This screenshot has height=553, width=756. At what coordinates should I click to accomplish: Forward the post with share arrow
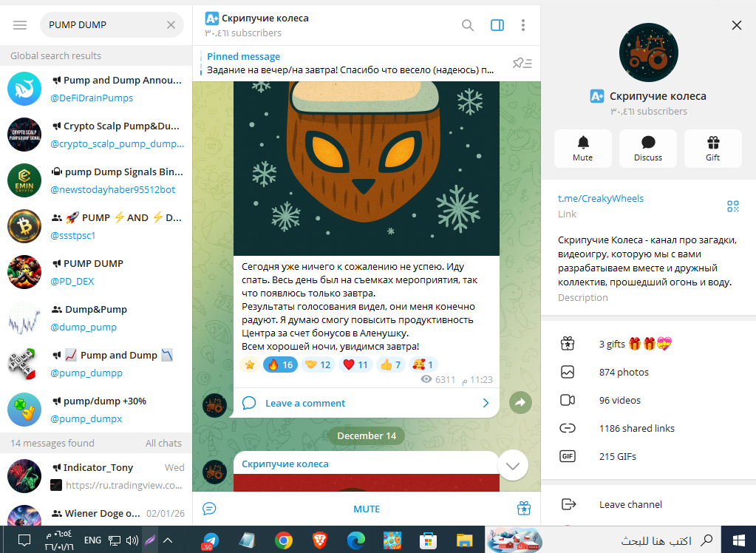tap(521, 402)
